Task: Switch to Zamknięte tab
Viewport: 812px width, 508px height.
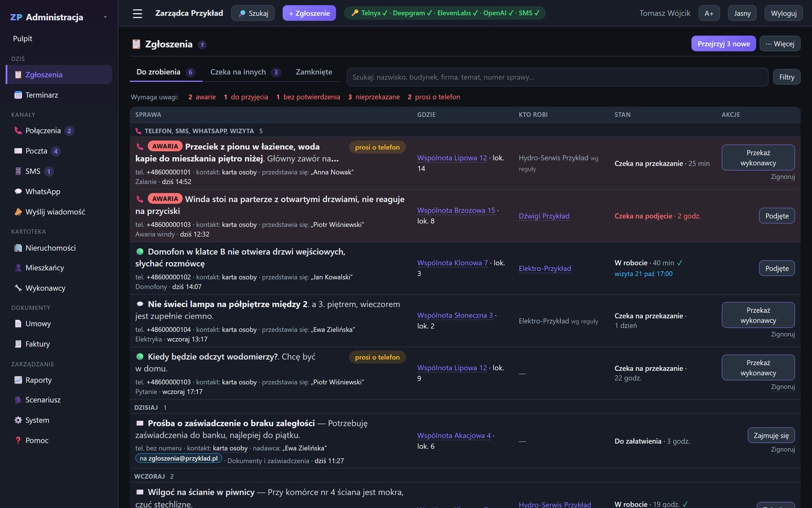Action: 314,72
